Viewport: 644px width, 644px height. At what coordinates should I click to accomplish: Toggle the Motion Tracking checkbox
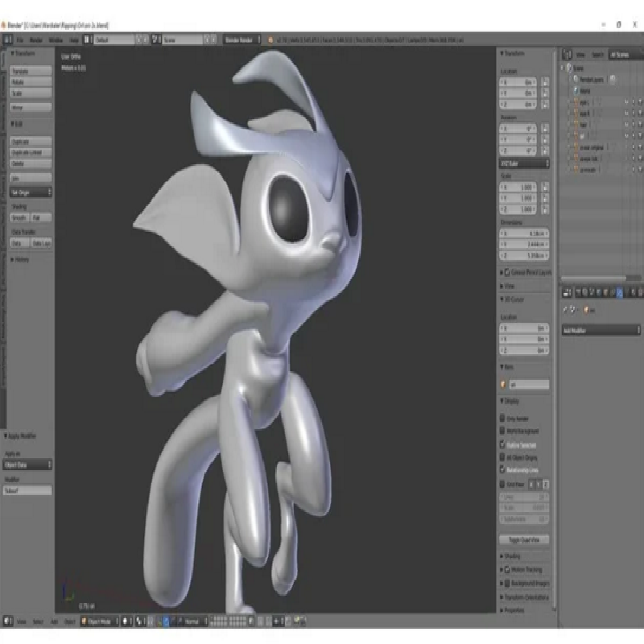pos(507,569)
